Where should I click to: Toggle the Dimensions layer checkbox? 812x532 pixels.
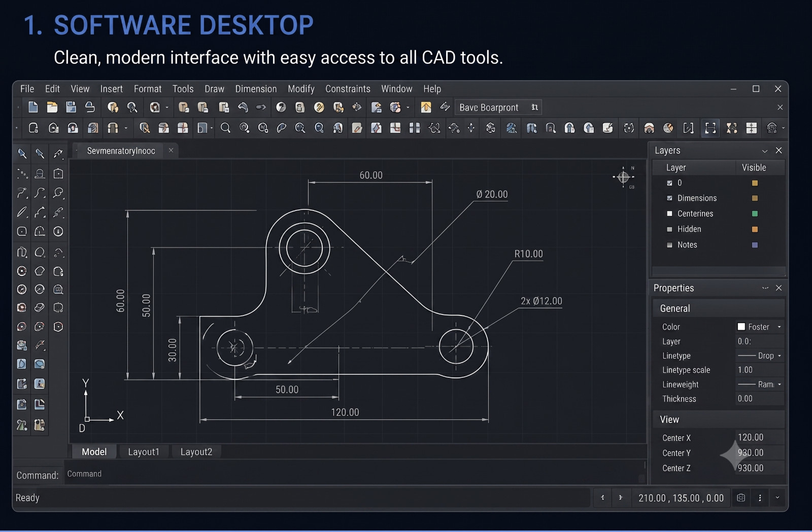click(x=669, y=198)
